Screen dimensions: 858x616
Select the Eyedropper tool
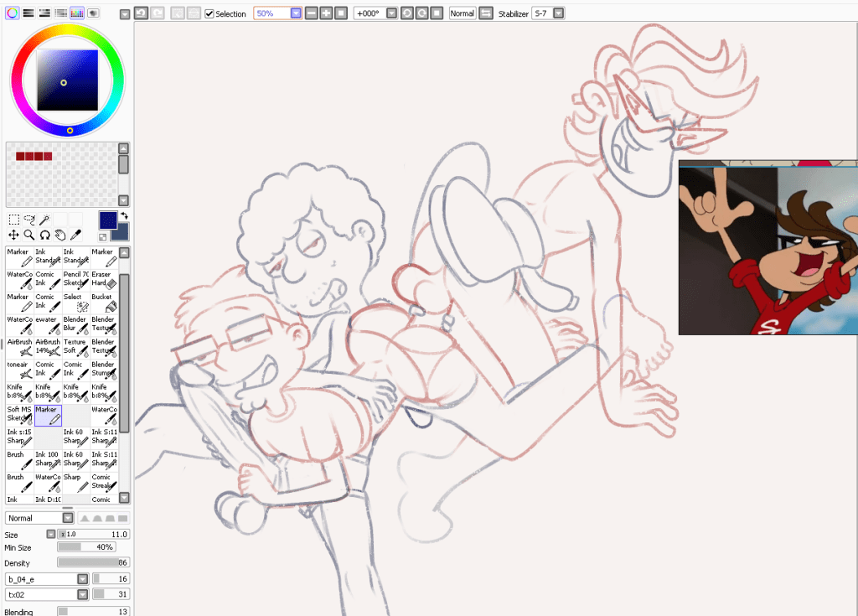[x=75, y=236]
